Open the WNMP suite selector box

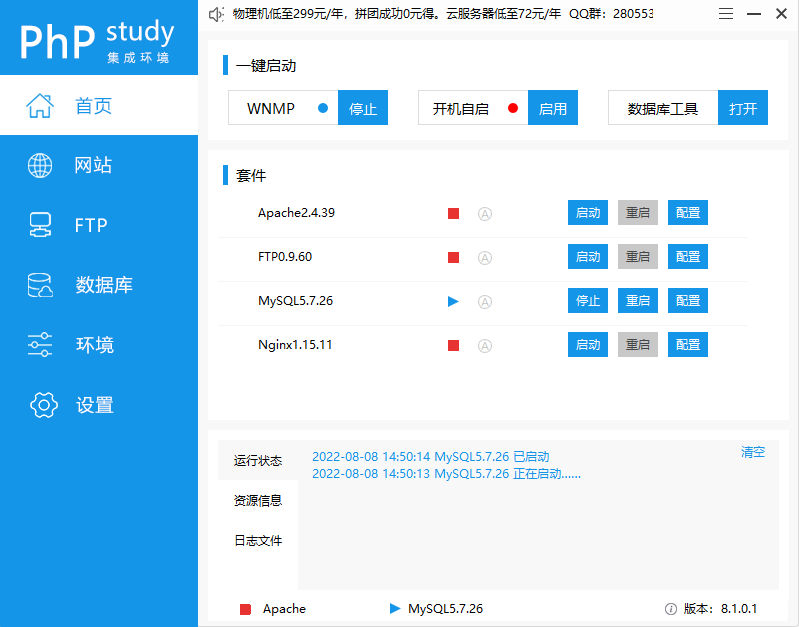(283, 108)
